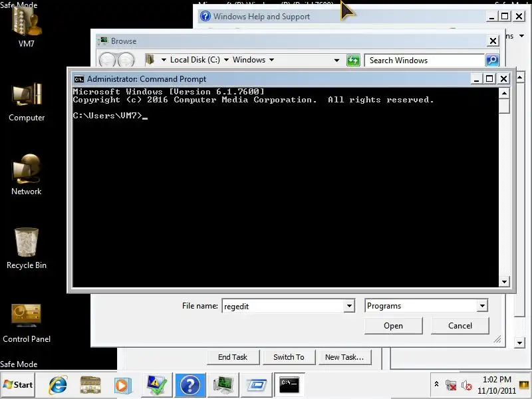The width and height of the screenshot is (532, 399).
Task: Open the address bar history dropdown
Action: pyautogui.click(x=336, y=61)
